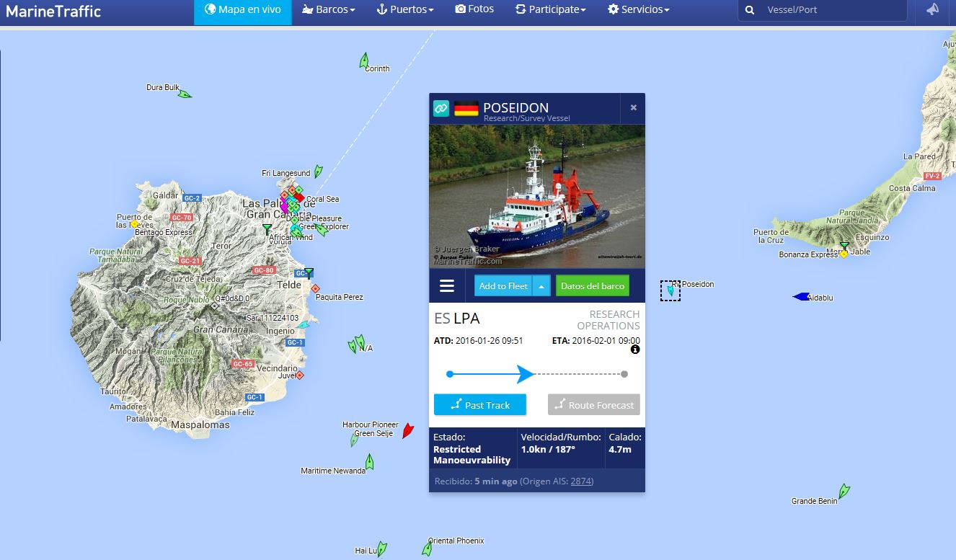The width and height of the screenshot is (956, 560).
Task: Click the MarineTraffic logo
Action: coord(53,11)
